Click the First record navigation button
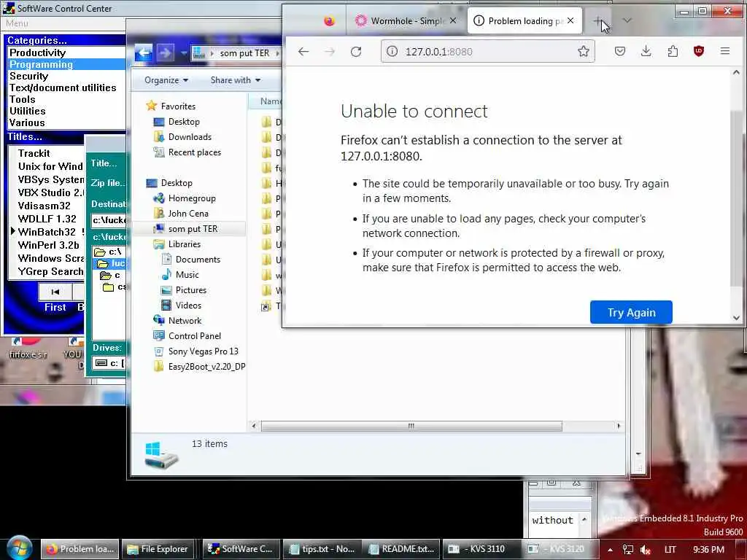Screen dimensions: 747x560 click(x=55, y=292)
